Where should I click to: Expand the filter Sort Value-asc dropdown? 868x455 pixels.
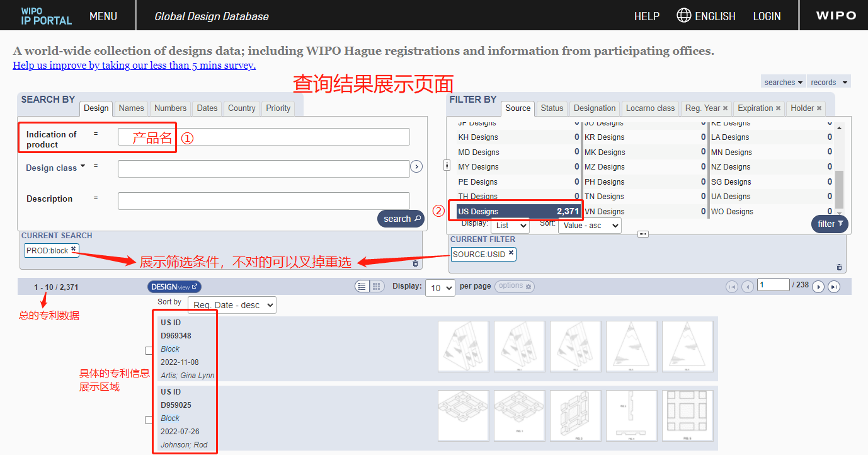[589, 225]
